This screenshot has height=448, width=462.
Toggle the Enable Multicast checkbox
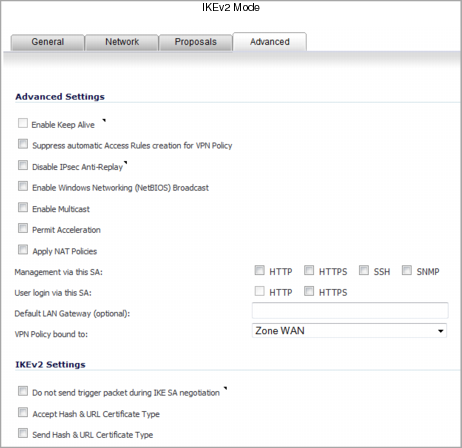pyautogui.click(x=23, y=207)
